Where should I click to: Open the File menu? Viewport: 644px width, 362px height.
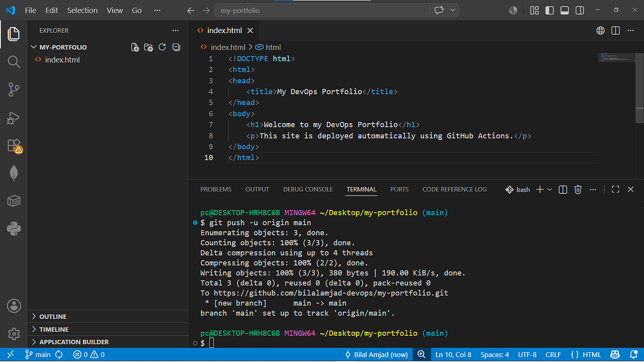point(31,10)
